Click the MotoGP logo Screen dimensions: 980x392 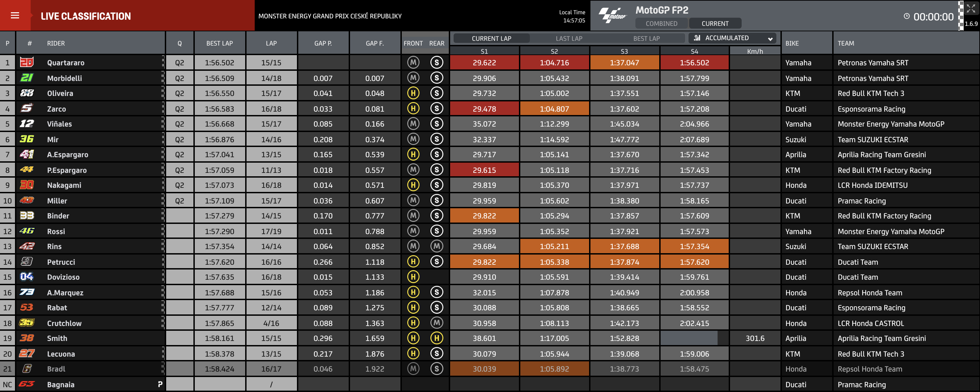pyautogui.click(x=612, y=16)
